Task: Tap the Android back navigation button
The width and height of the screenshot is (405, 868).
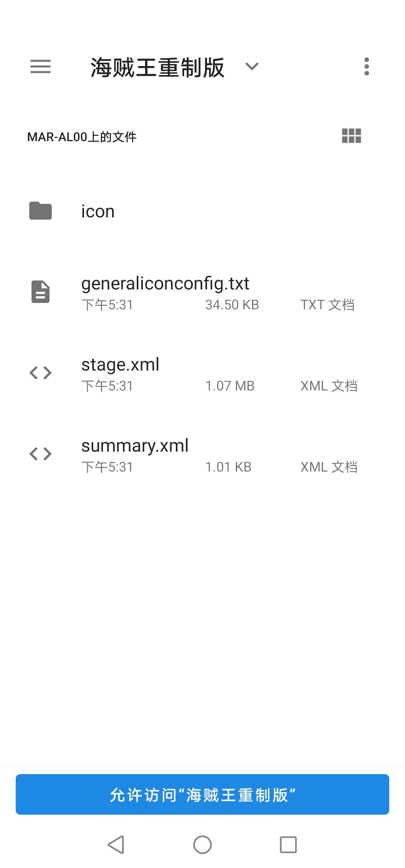Action: pos(116,845)
